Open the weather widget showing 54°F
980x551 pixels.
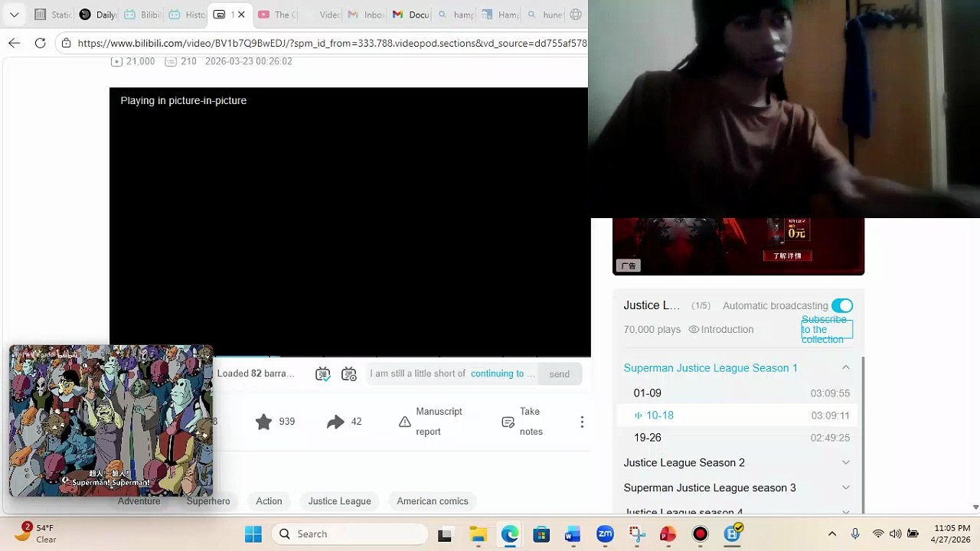(38, 533)
